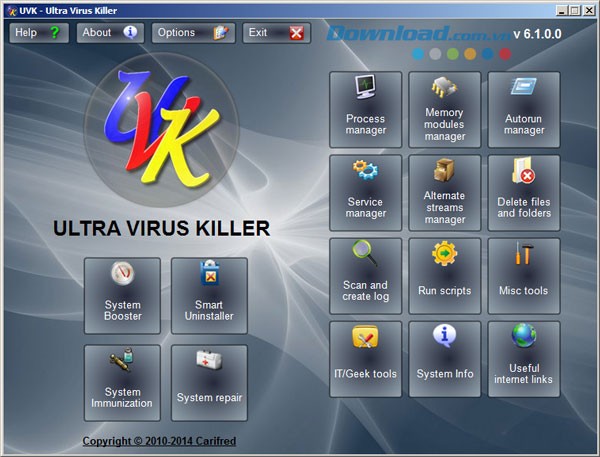Viewport: 600px width, 457px height.
Task: Open IT/Geek tools
Action: coord(365,359)
